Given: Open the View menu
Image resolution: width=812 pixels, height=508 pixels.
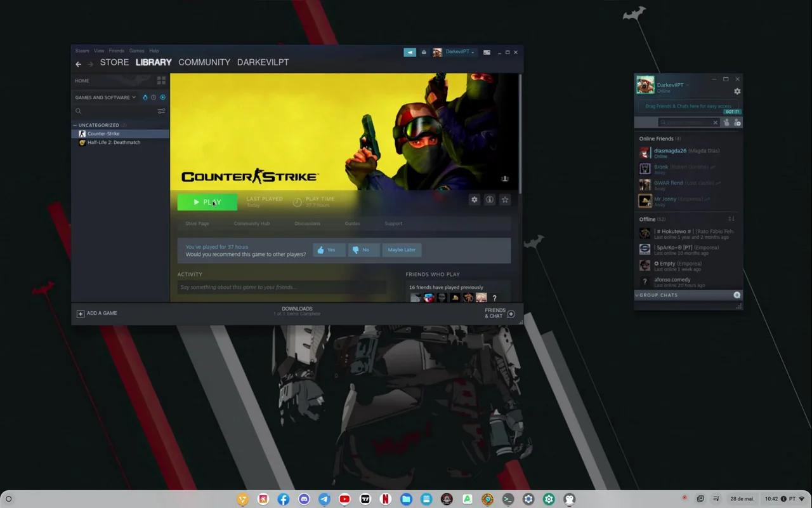Looking at the screenshot, I should pos(99,51).
